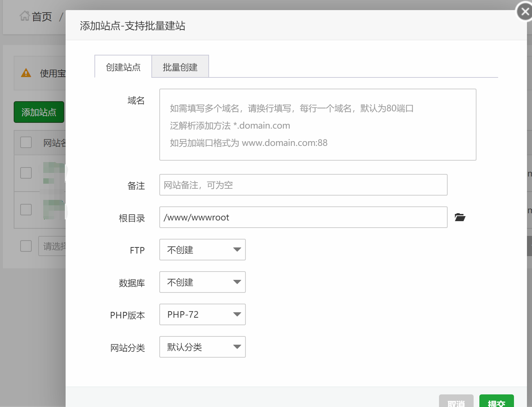This screenshot has width=532, height=407.
Task: Select the 创建站点 tab
Action: [x=123, y=67]
